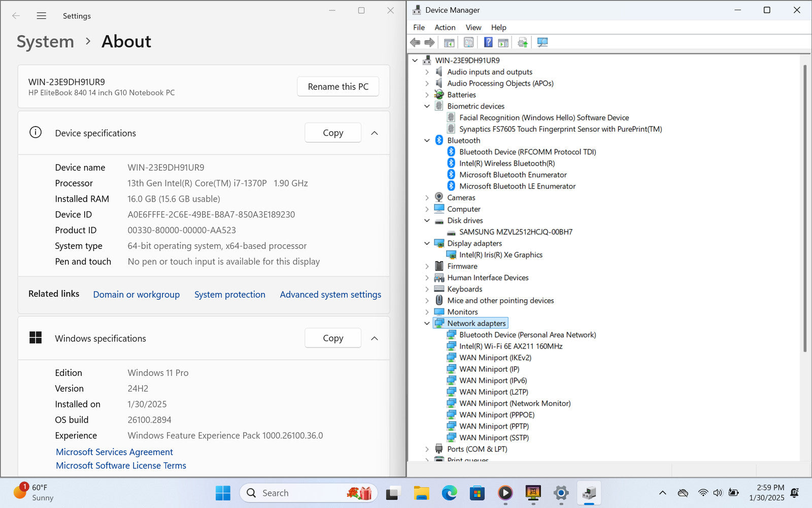This screenshot has width=812, height=508.
Task: Select Intel(R) Wi-Fi 6E AX211 160MHz adapter
Action: click(x=511, y=346)
